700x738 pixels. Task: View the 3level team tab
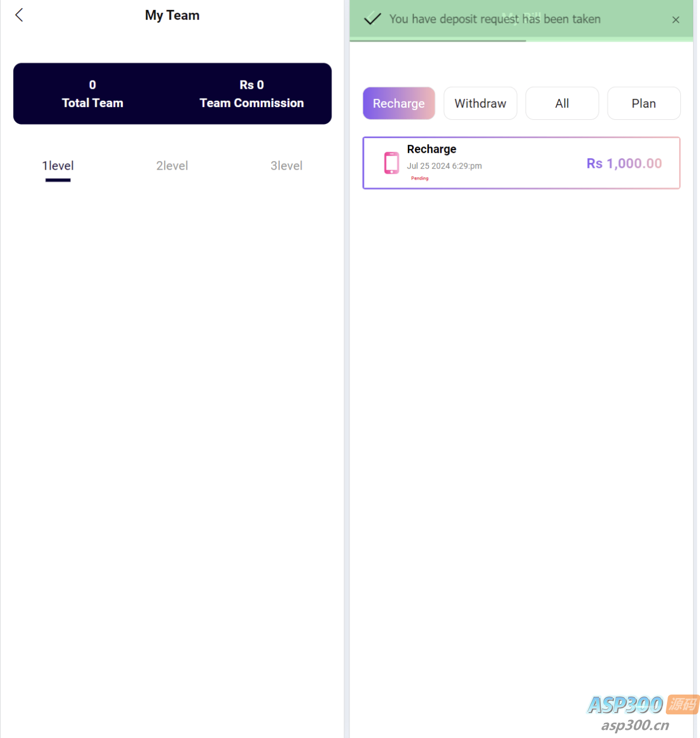tap(286, 166)
